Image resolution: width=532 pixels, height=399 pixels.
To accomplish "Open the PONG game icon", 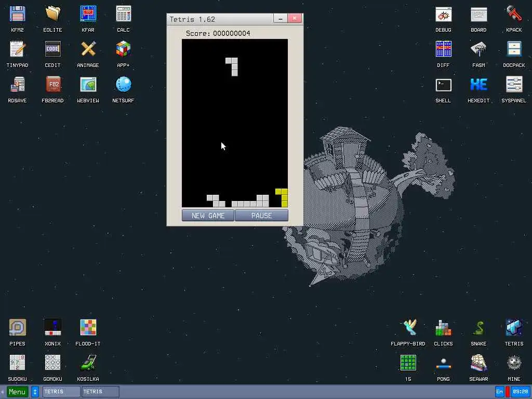I will point(444,363).
